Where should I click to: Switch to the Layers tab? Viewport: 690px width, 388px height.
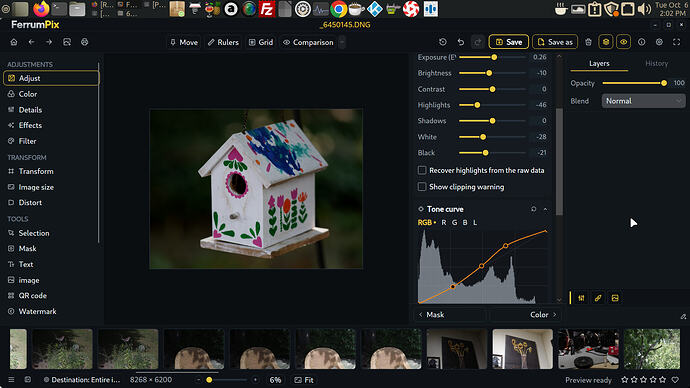click(x=599, y=64)
